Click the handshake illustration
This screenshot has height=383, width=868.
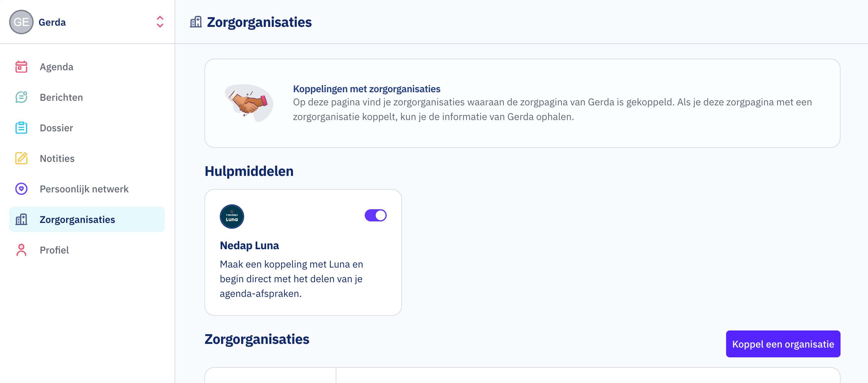point(249,103)
